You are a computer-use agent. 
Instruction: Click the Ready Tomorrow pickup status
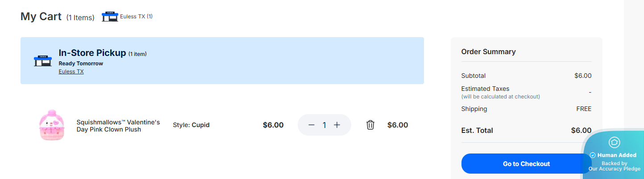81,64
